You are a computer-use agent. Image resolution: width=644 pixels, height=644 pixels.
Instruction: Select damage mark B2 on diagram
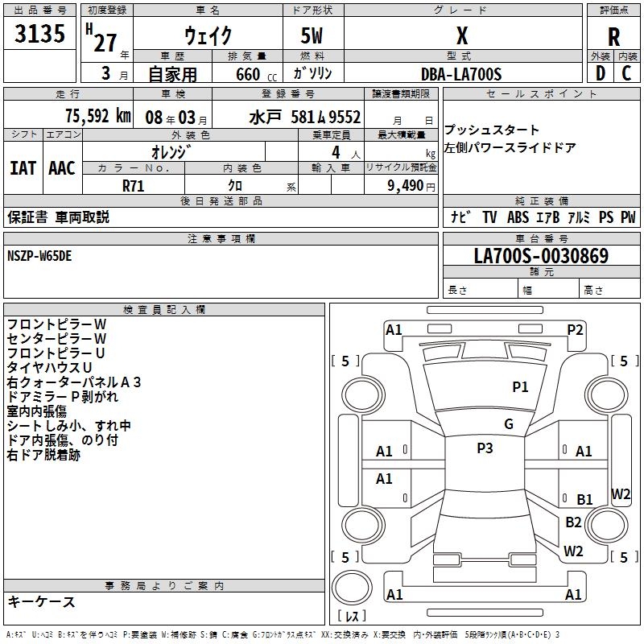pyautogui.click(x=573, y=522)
